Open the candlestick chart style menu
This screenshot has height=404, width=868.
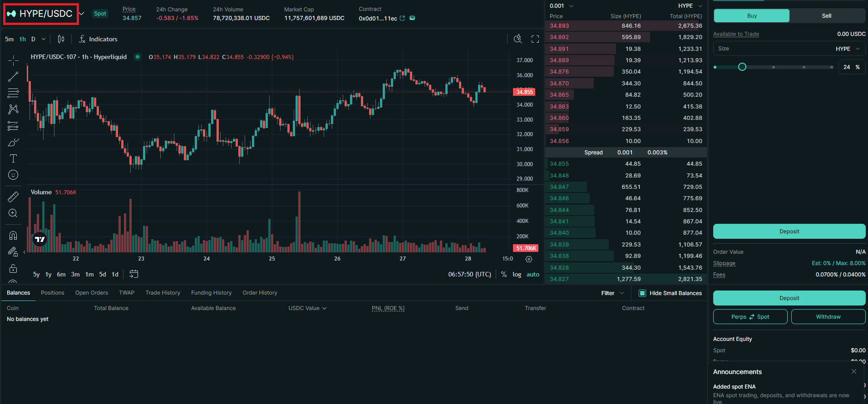coord(61,39)
